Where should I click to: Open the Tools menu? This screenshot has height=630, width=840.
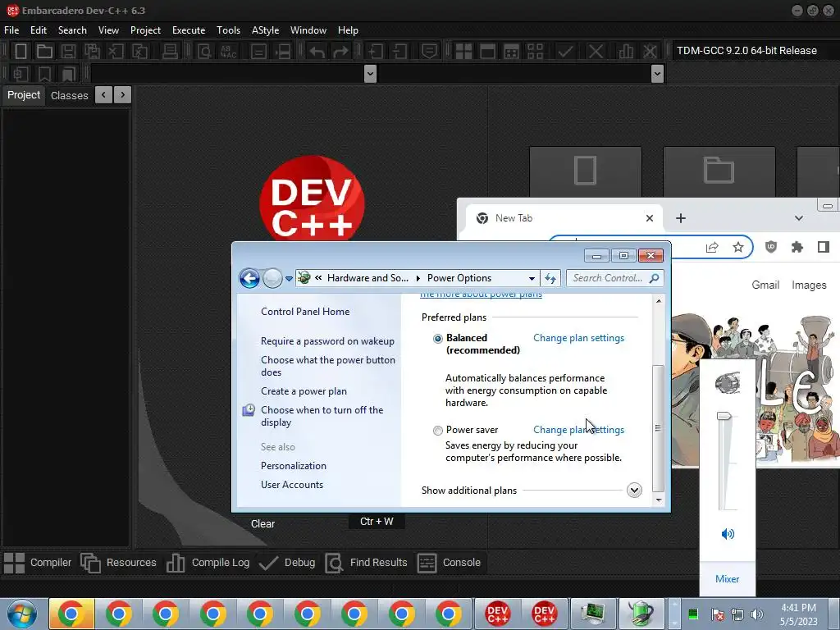click(x=228, y=30)
